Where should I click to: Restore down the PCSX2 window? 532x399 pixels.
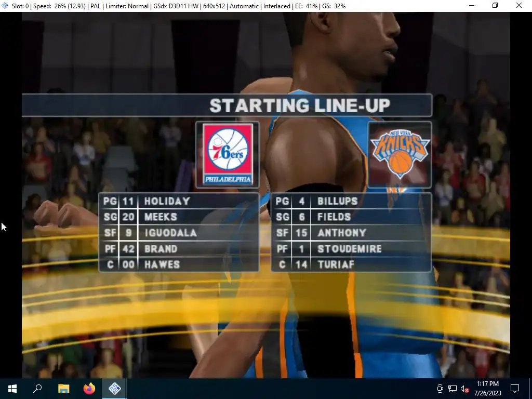495,6
